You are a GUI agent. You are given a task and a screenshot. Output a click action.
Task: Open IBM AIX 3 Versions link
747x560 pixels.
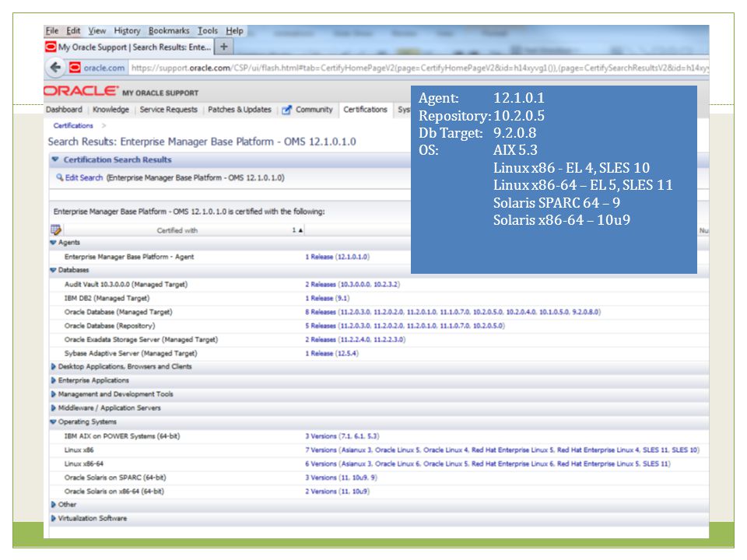click(x=342, y=436)
